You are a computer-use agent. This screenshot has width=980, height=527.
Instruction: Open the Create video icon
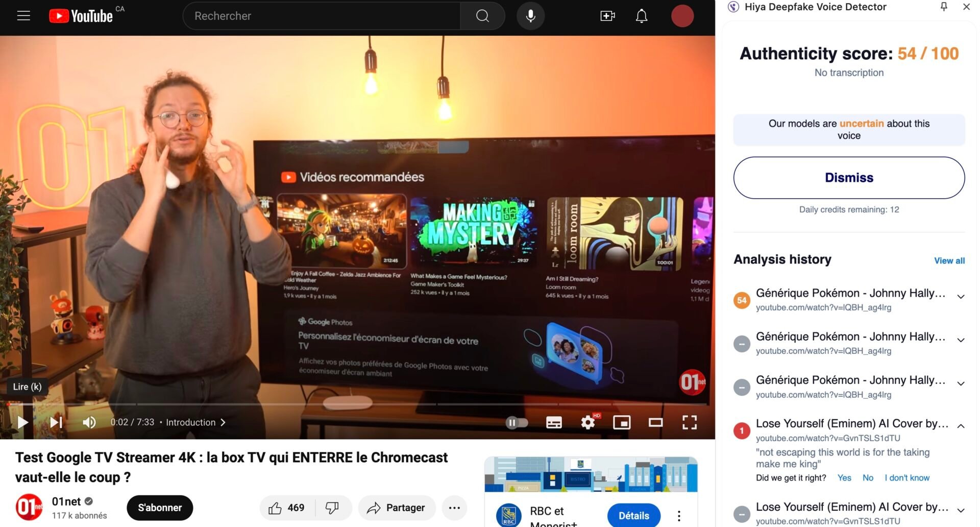click(607, 16)
